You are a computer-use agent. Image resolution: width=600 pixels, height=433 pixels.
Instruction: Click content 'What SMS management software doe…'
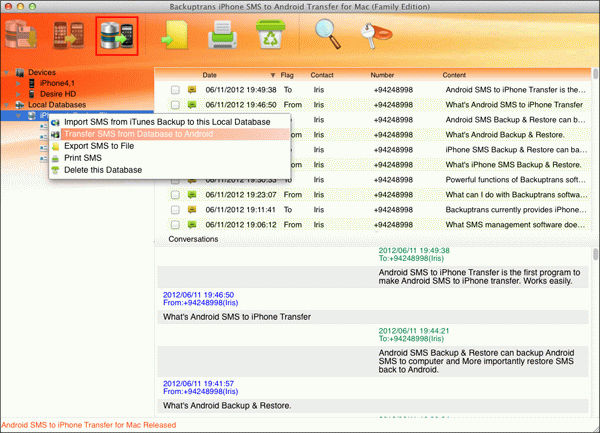(515, 225)
